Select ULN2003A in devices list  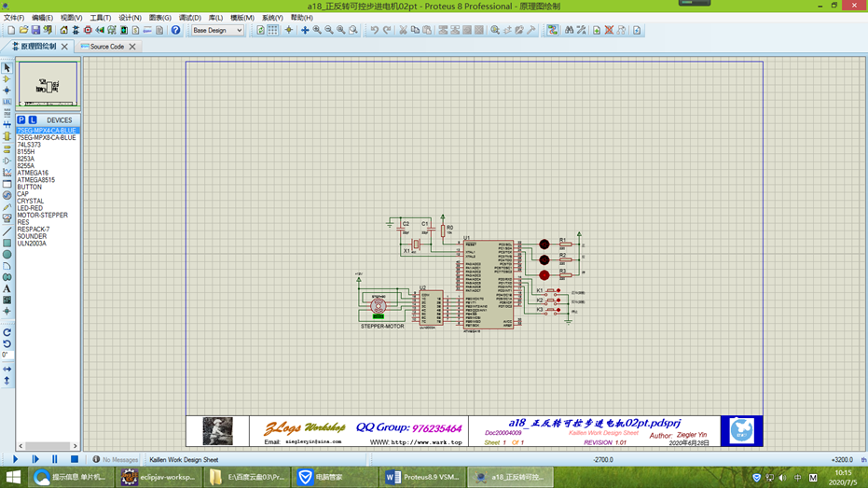pyautogui.click(x=32, y=244)
